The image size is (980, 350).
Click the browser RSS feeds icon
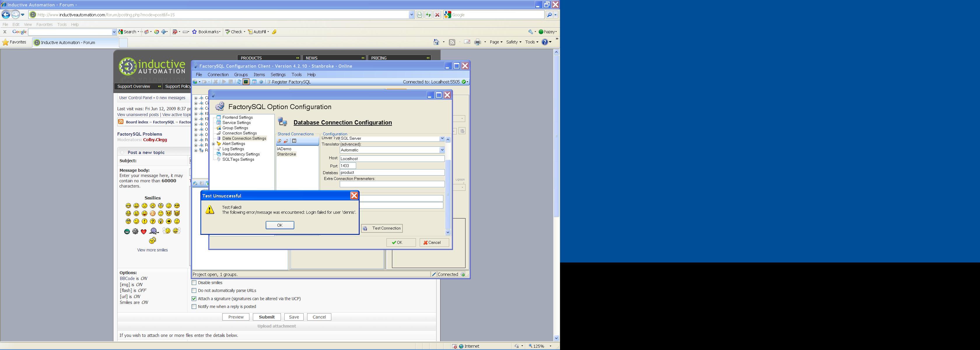452,42
